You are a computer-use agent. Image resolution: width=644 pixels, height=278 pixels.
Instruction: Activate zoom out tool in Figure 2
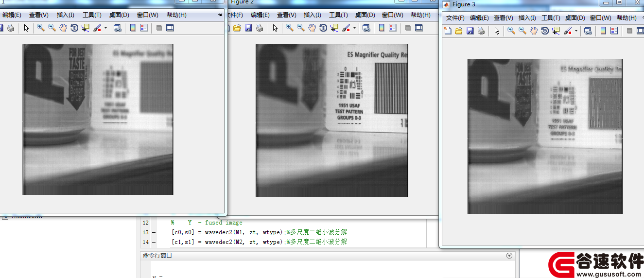click(x=301, y=28)
